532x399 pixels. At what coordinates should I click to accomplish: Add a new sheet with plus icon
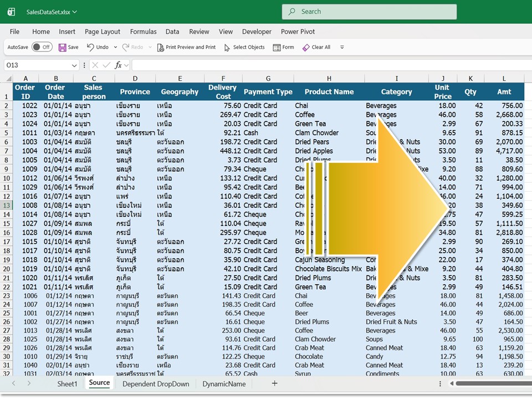274,383
